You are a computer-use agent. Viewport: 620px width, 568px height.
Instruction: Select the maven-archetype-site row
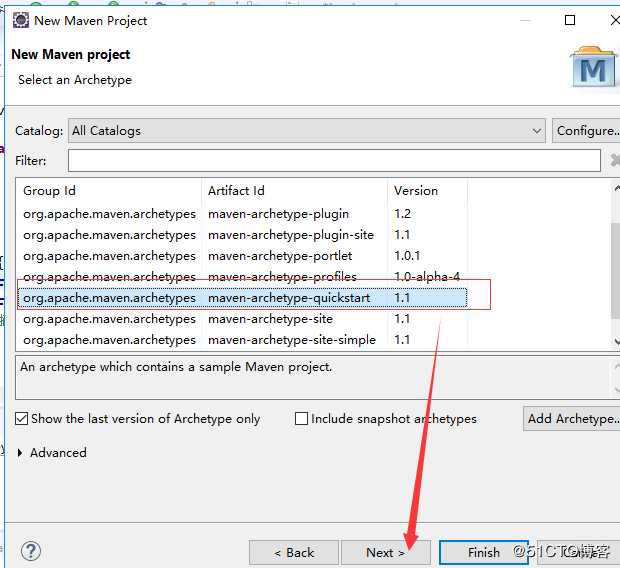click(x=242, y=319)
